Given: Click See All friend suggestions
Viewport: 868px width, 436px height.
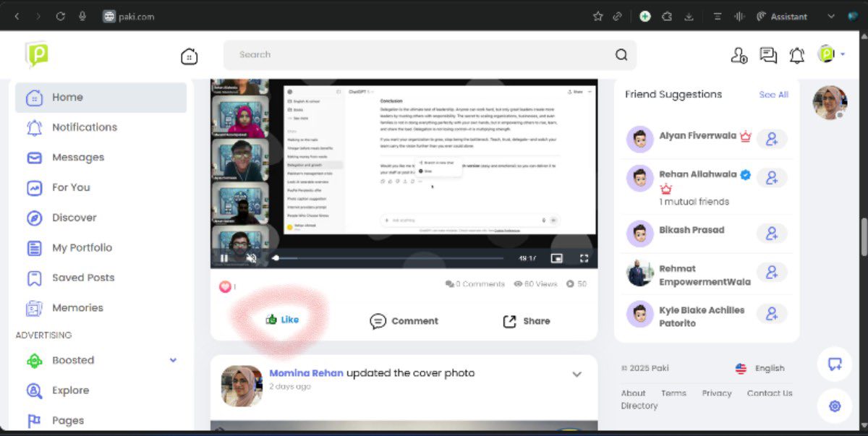Looking at the screenshot, I should tap(773, 95).
